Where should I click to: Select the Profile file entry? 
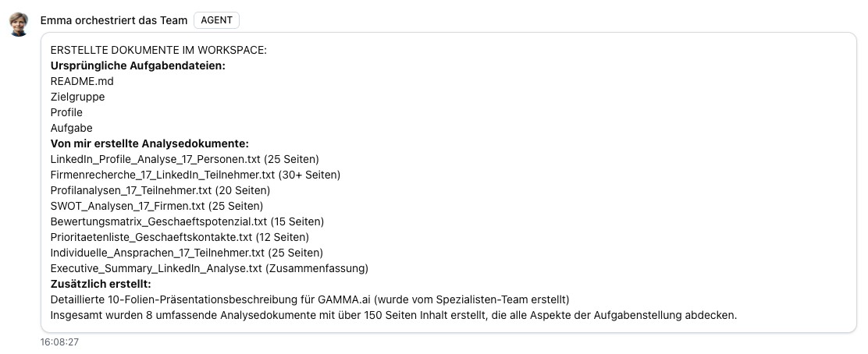66,112
